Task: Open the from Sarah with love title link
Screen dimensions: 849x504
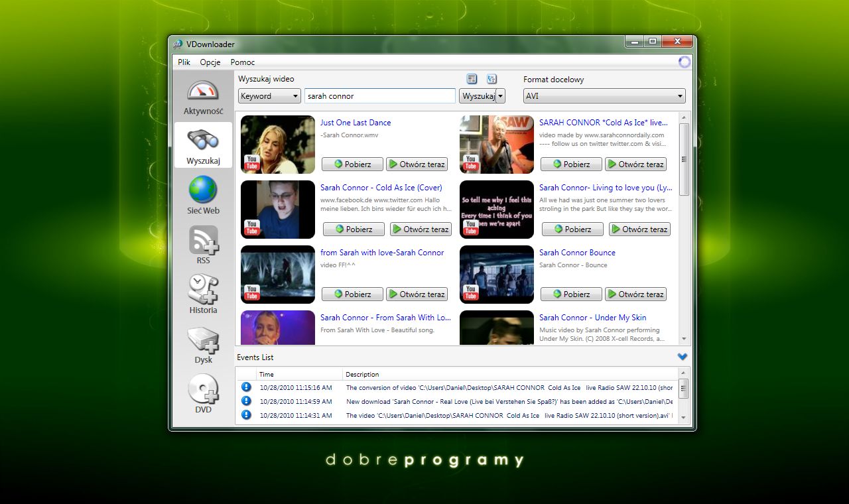Action: coord(382,253)
